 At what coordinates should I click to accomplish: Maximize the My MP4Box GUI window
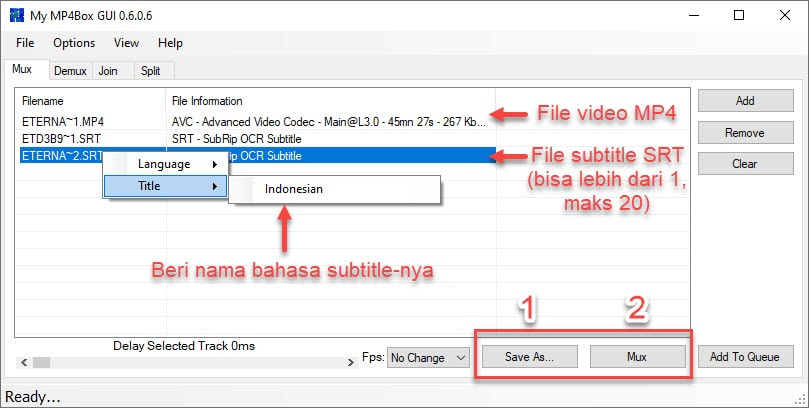click(739, 15)
